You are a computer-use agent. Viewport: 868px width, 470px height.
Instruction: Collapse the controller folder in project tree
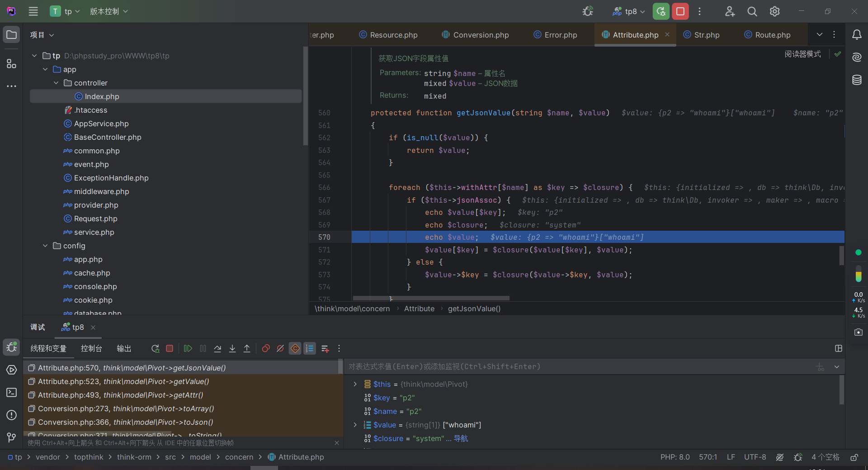point(56,83)
